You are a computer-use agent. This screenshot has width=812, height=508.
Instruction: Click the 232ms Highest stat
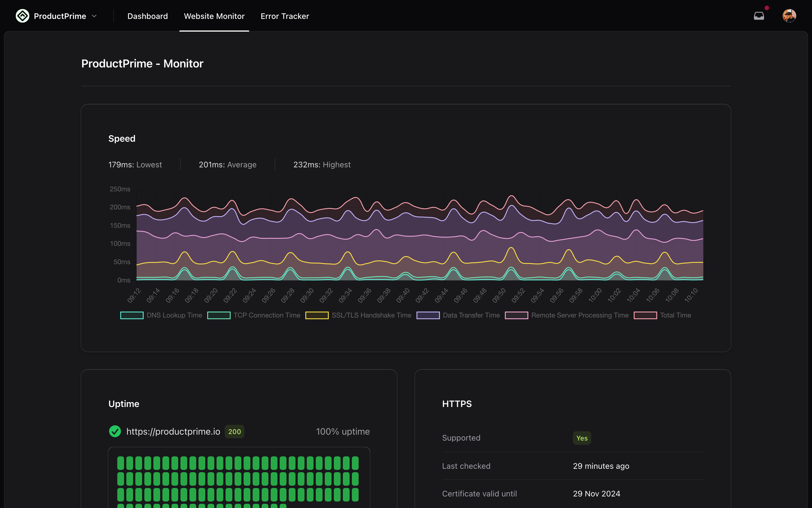click(x=322, y=165)
